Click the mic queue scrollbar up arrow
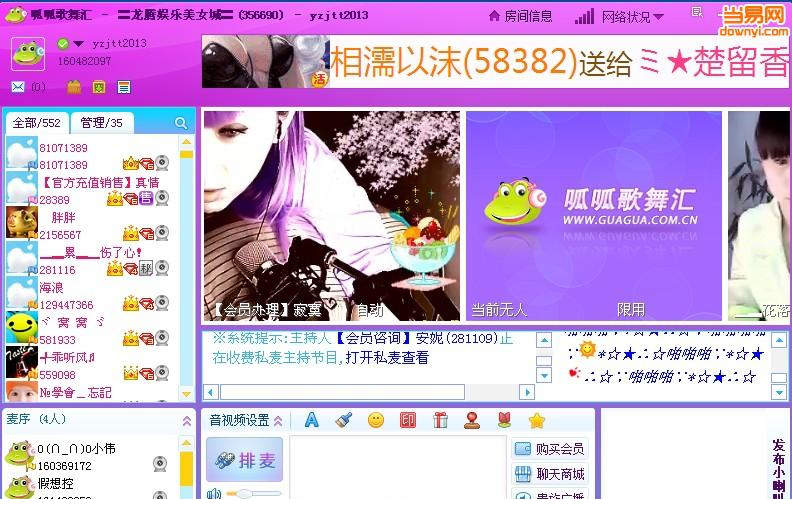 [186, 443]
